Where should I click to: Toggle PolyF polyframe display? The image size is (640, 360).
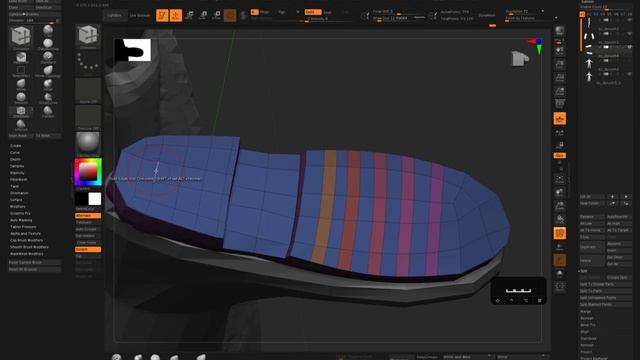click(x=560, y=233)
